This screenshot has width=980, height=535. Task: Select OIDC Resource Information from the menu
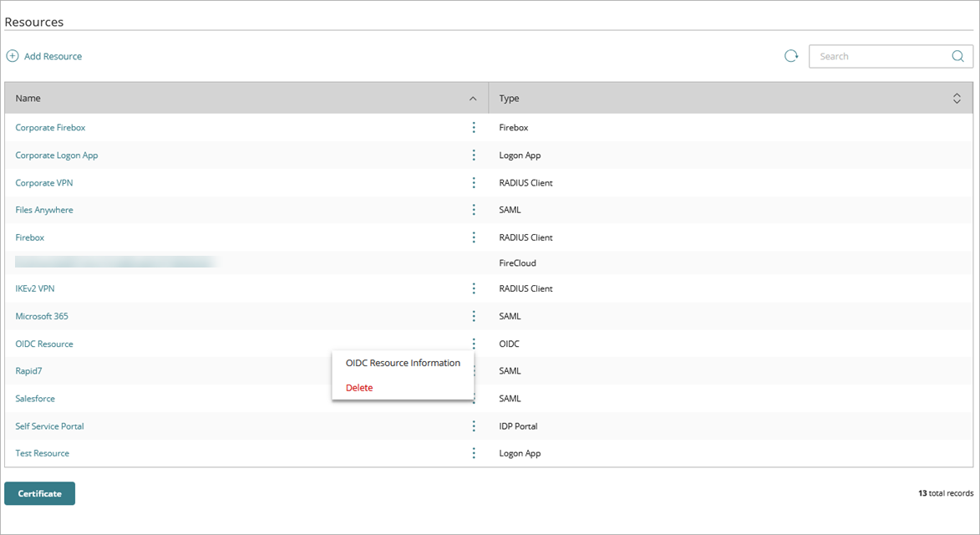click(403, 363)
